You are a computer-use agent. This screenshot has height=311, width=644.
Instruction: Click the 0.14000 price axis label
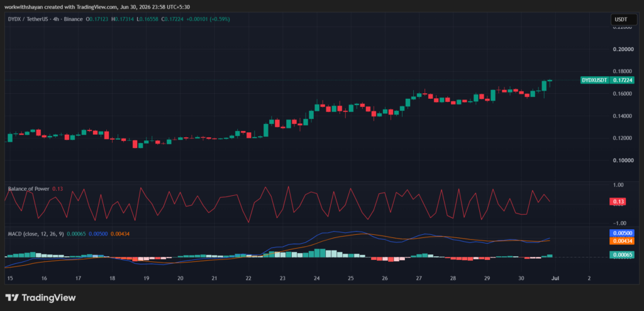coord(622,116)
